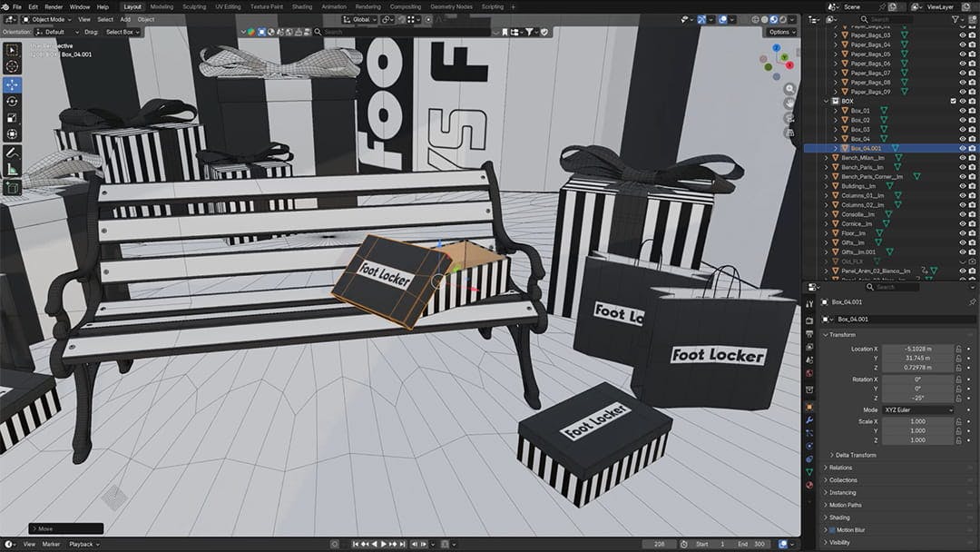Pick the Scale tool
This screenshot has width=980, height=552.
tap(12, 117)
